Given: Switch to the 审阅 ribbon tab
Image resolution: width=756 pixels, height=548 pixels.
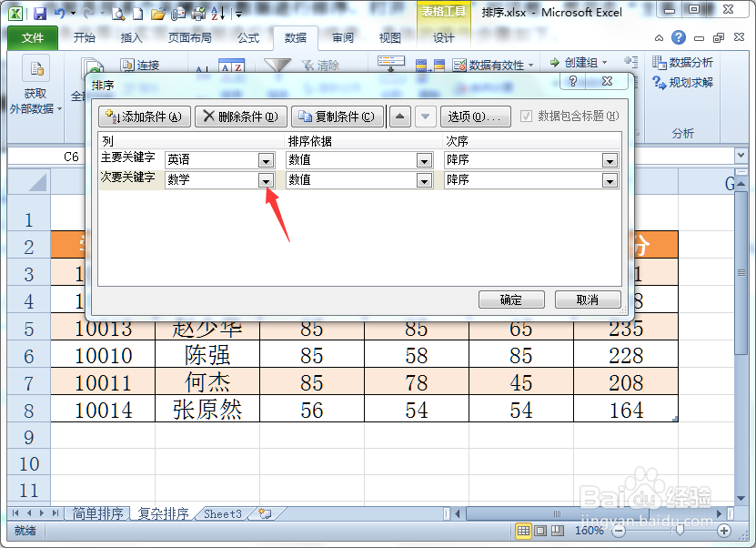Looking at the screenshot, I should click(343, 37).
